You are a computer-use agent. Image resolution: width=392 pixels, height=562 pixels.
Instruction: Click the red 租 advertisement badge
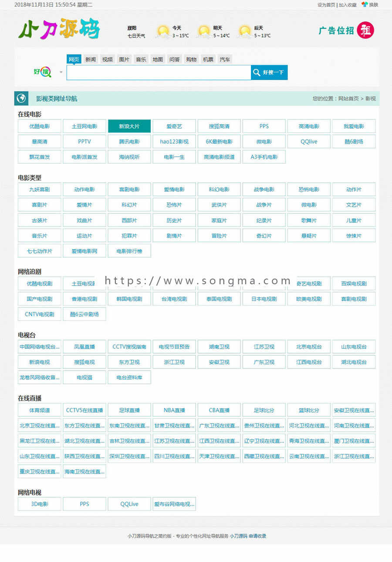click(x=365, y=30)
